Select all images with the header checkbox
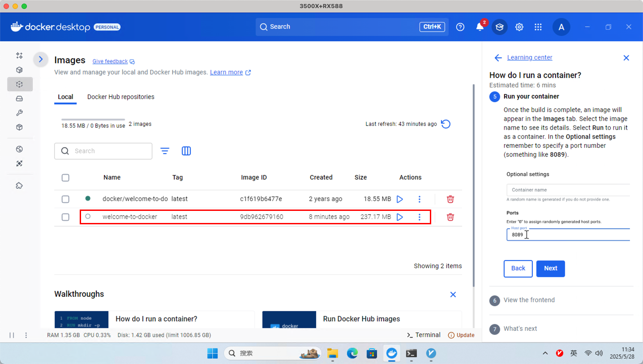This screenshot has height=364, width=643. point(65,178)
